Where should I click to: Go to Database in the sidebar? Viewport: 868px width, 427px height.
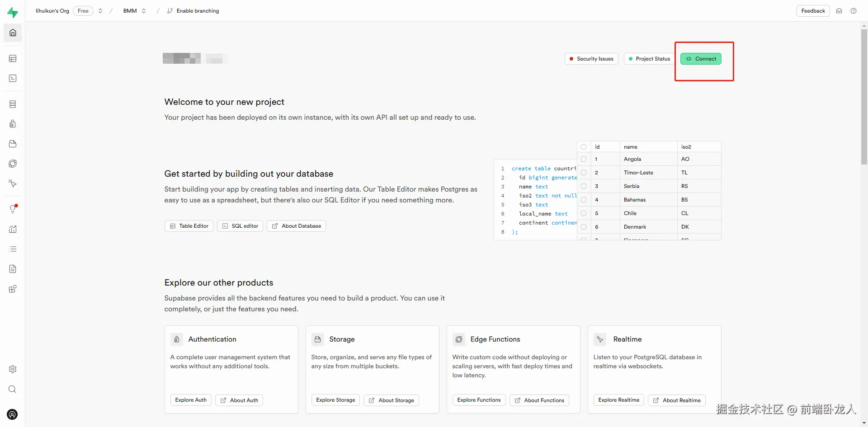tap(13, 104)
